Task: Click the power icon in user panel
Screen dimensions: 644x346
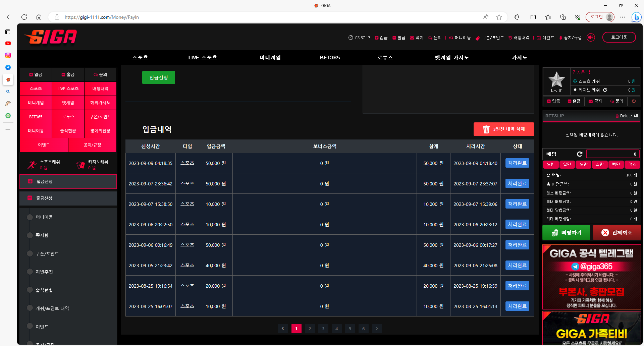Action: [x=634, y=101]
